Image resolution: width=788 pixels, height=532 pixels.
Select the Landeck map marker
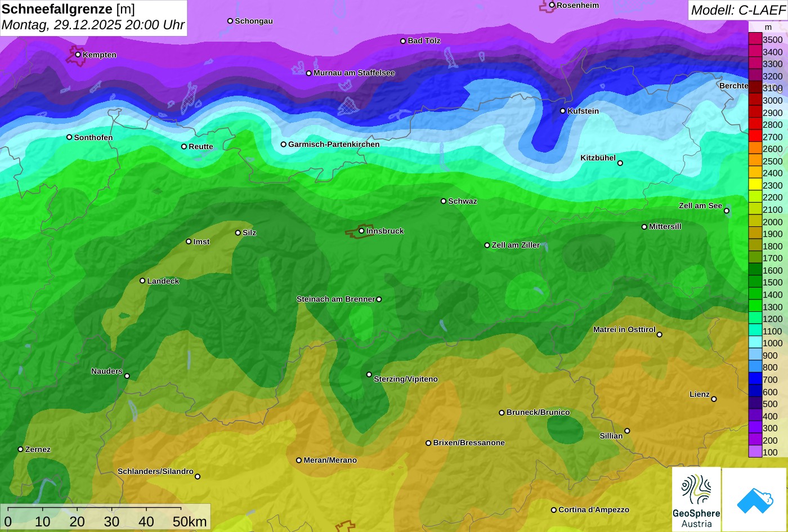tap(142, 281)
